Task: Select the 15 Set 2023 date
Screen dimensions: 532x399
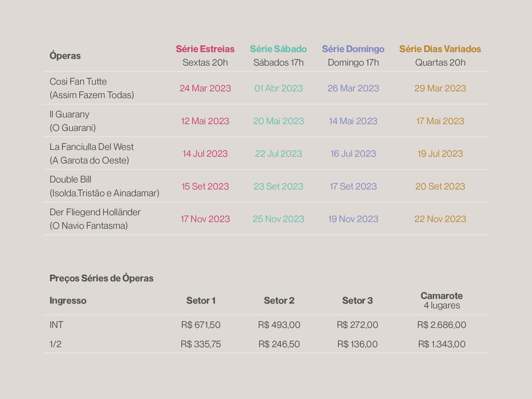Action: 205,186
